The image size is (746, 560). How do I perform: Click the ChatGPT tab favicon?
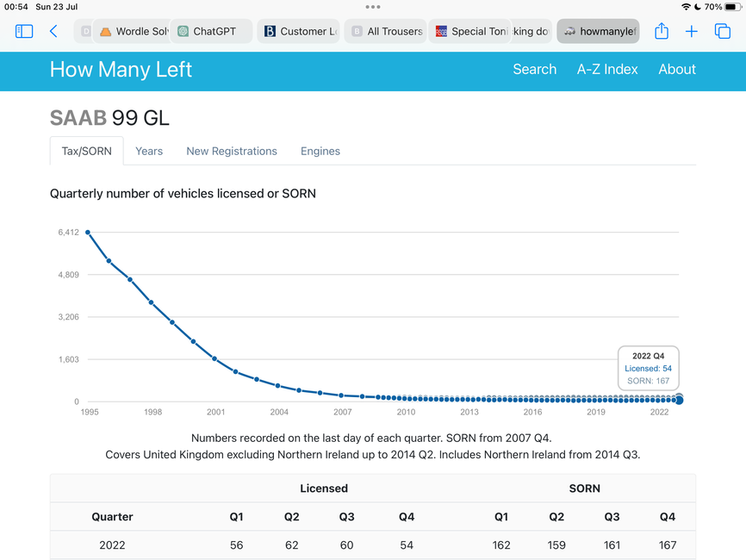[x=183, y=31]
